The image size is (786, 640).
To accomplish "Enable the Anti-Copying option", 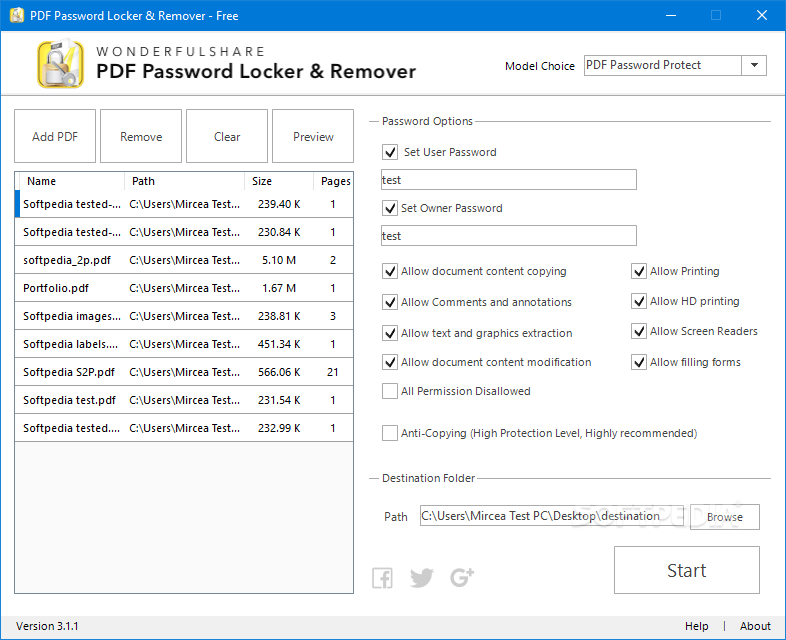I will coord(390,433).
